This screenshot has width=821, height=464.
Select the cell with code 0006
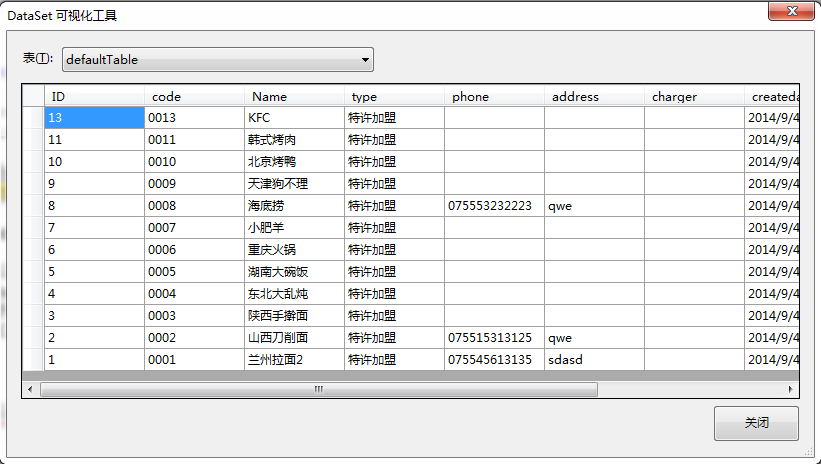(x=194, y=250)
